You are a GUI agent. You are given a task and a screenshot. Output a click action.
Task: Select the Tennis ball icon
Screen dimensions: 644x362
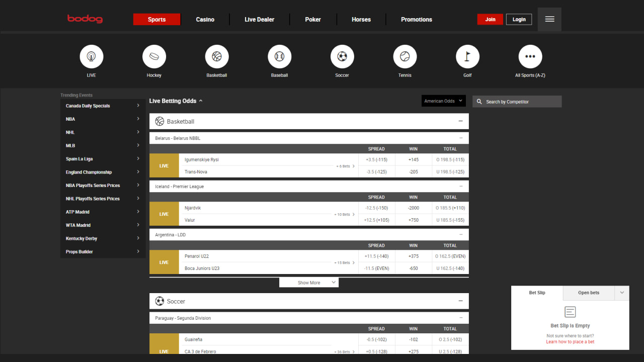[405, 56]
